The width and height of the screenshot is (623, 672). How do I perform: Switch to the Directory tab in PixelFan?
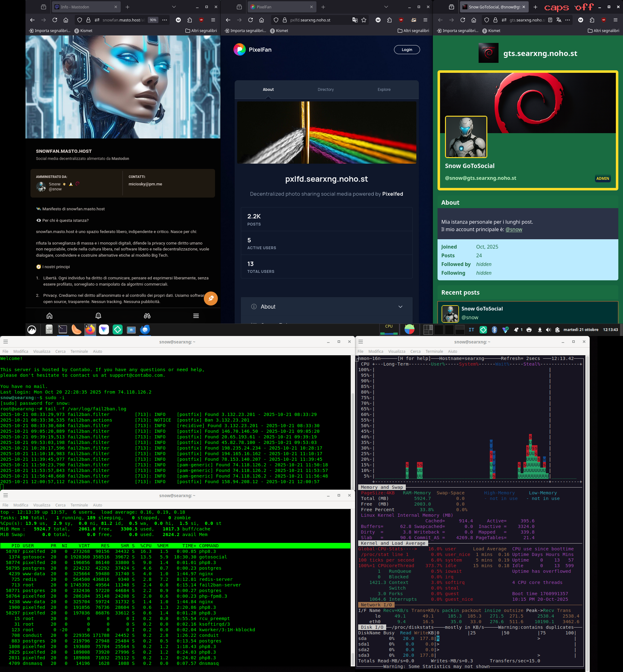click(325, 90)
